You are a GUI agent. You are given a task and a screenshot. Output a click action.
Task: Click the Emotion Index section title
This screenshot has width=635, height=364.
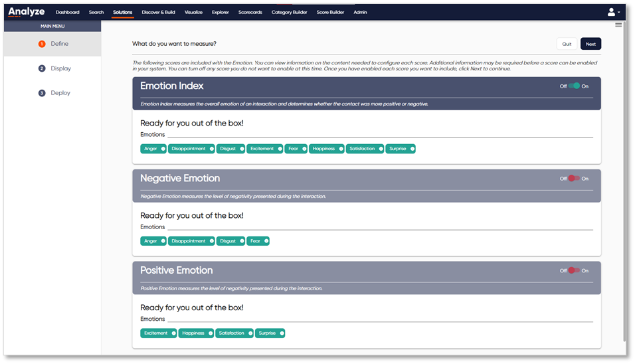click(x=172, y=86)
